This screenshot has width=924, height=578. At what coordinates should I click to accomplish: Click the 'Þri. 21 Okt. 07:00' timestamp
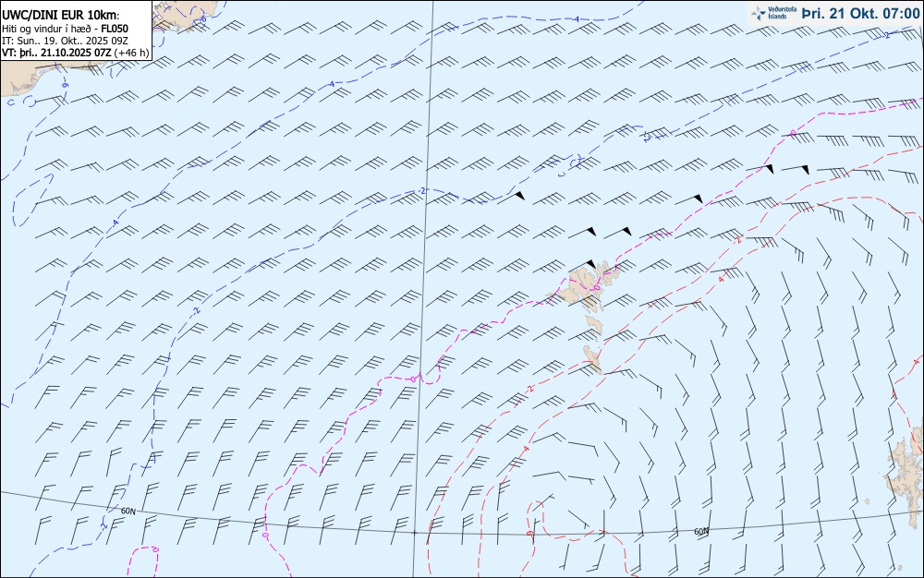859,13
